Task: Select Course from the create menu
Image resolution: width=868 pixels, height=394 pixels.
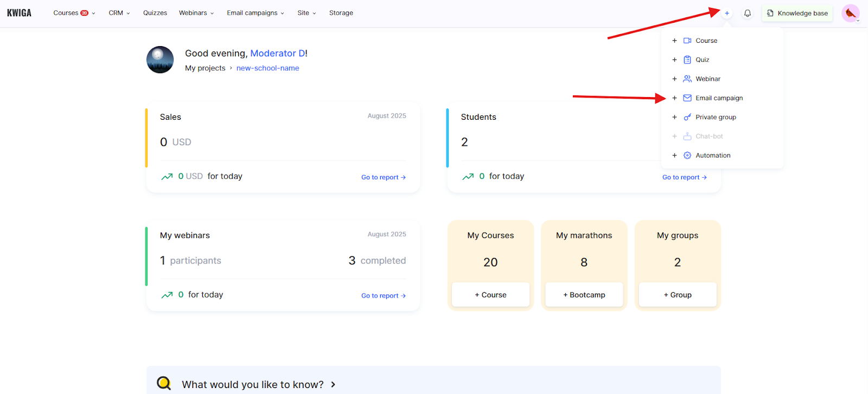Action: click(706, 41)
